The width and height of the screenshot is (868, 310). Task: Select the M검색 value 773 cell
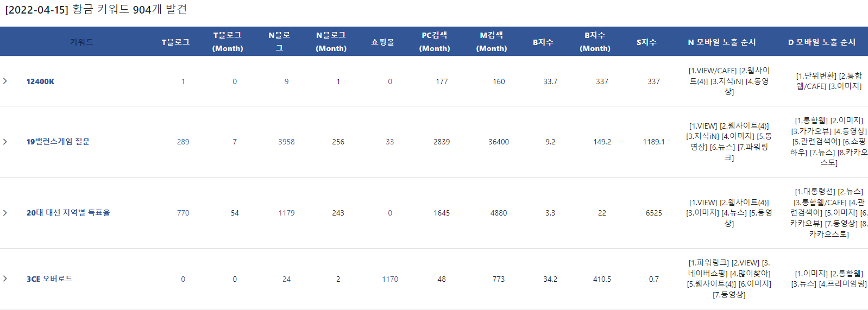click(x=499, y=279)
